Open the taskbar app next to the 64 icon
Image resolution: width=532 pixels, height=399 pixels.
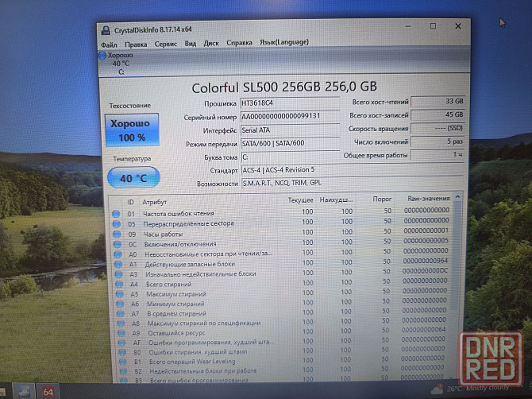point(24,392)
